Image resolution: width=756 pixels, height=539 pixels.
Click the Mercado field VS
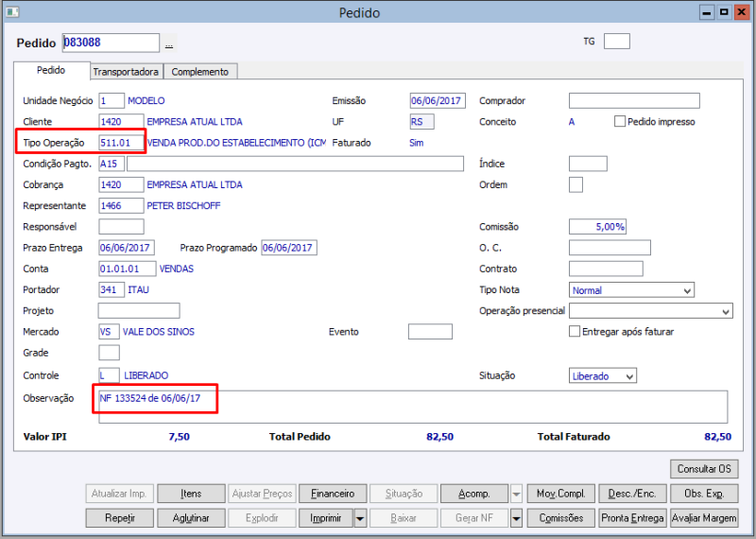click(109, 332)
